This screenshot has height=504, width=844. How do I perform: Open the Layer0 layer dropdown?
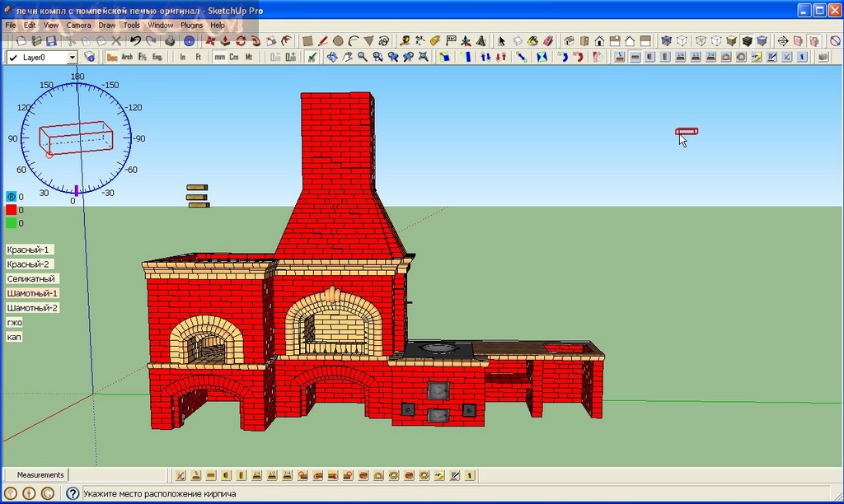(72, 57)
